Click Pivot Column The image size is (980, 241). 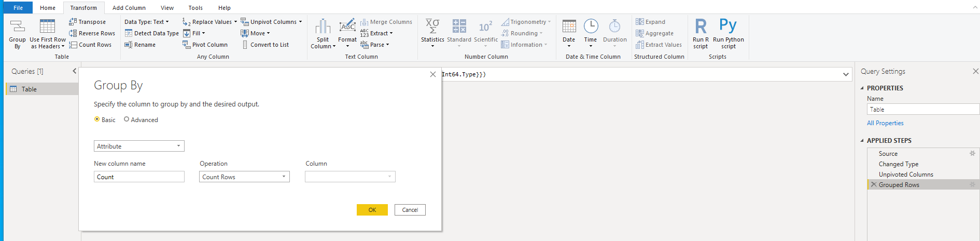click(x=205, y=45)
